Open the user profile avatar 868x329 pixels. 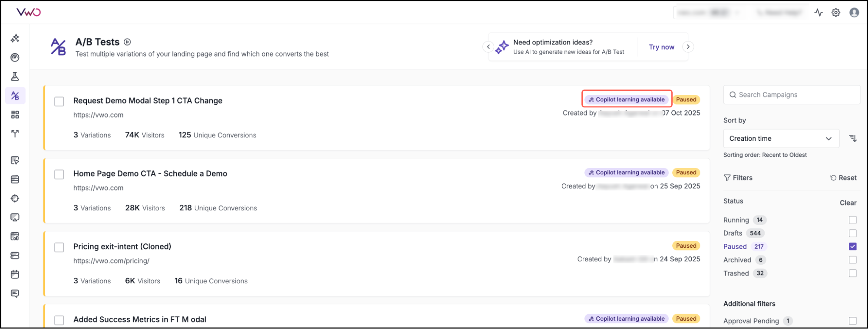(x=854, y=13)
